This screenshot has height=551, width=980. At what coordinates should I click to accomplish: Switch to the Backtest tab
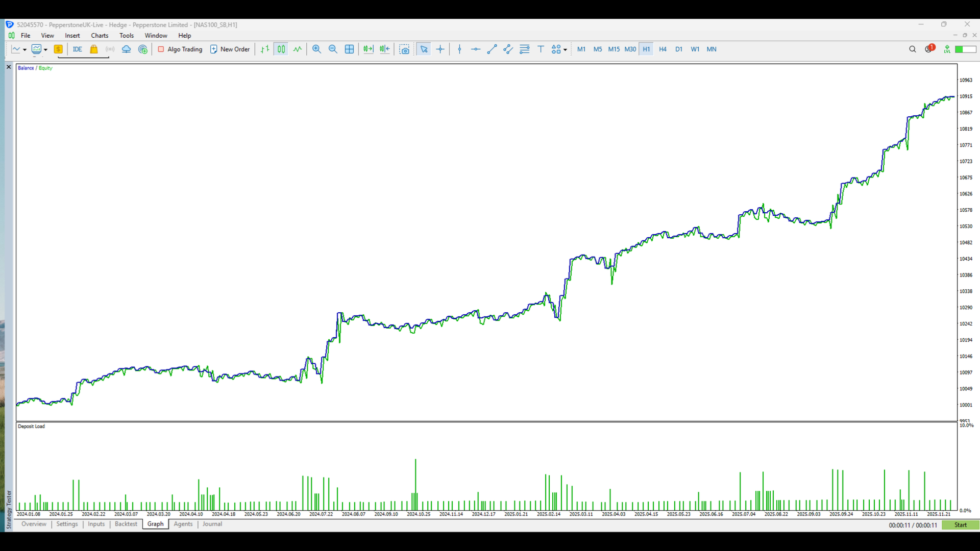[x=126, y=524]
